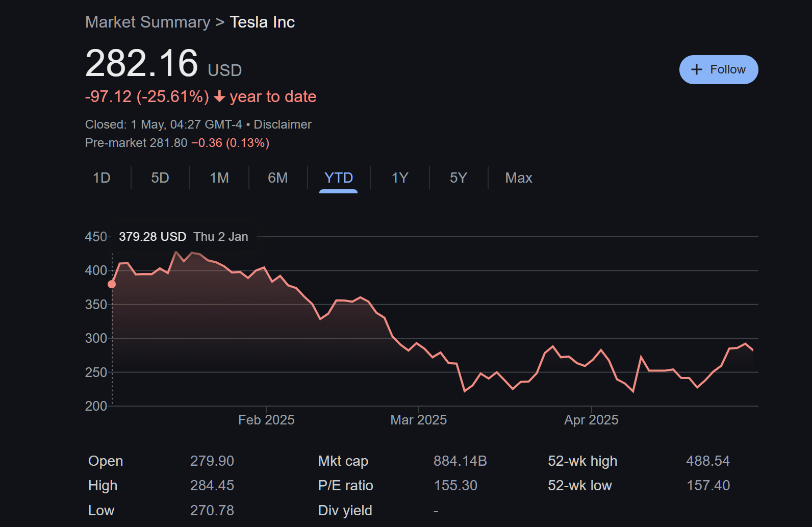The height and width of the screenshot is (527, 812).
Task: Switch to the 5Y chart range
Action: 458,178
